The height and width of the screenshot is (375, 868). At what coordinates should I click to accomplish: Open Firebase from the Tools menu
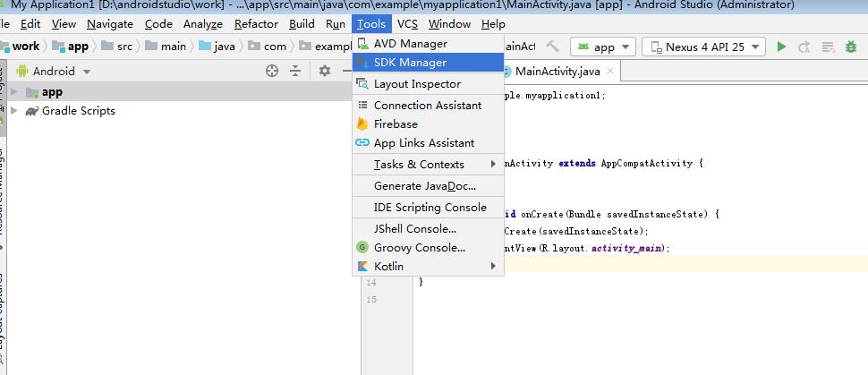click(x=428, y=124)
